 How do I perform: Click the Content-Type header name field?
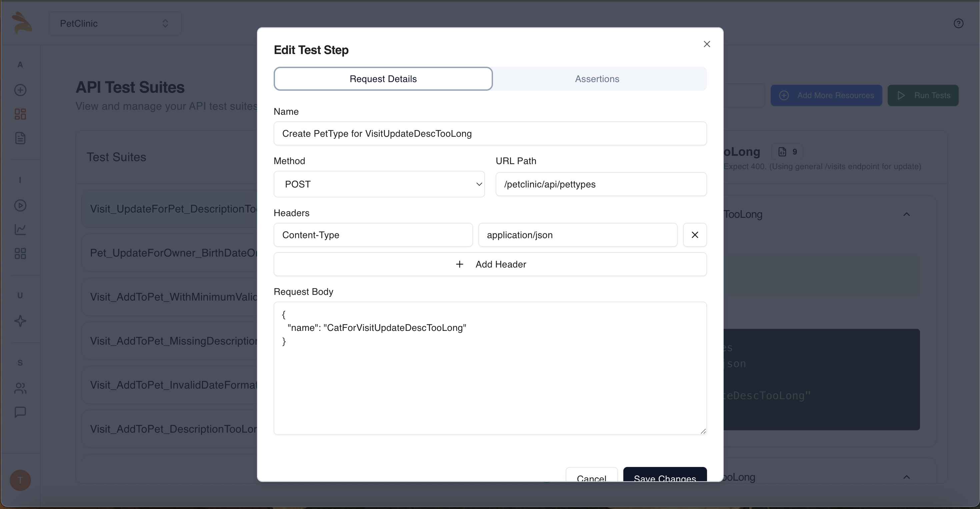tap(373, 235)
